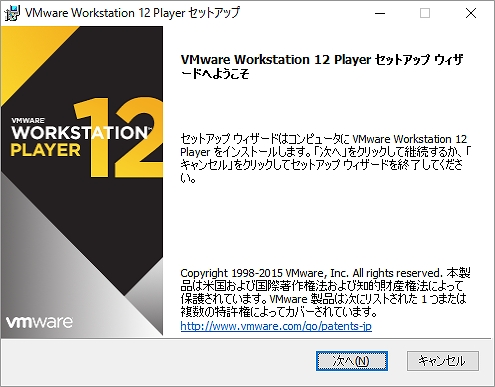Click the キャンセル button
495x387 pixels.
pos(443,361)
